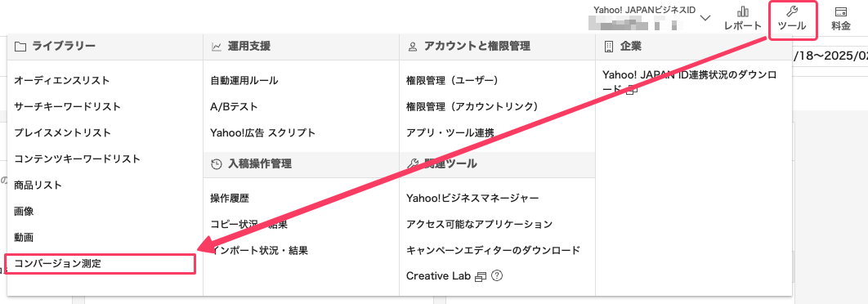Image resolution: width=868 pixels, height=304 pixels.
Task: Select サーチキーワードリスト in library
Action: [68, 106]
